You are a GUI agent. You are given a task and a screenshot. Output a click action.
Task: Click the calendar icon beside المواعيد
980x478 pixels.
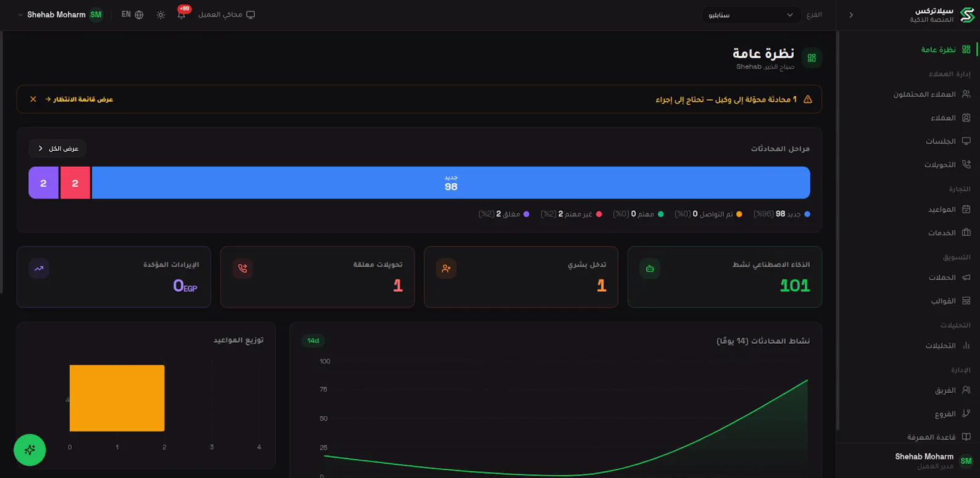[966, 209]
